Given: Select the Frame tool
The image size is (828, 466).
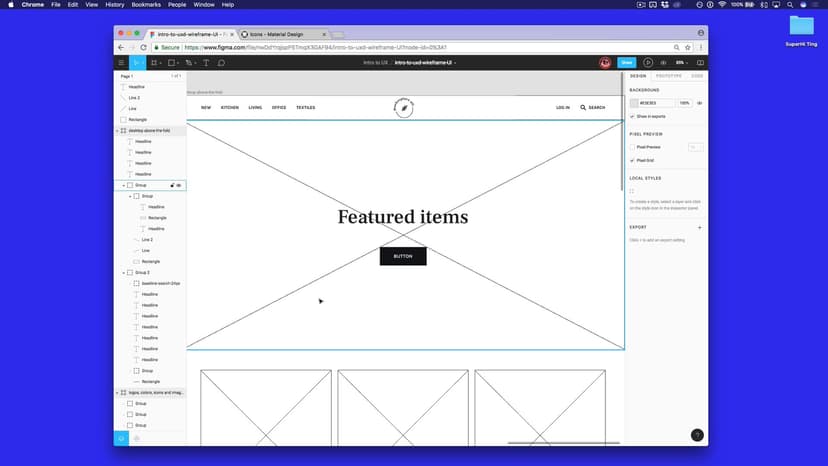Looking at the screenshot, I should (155, 62).
